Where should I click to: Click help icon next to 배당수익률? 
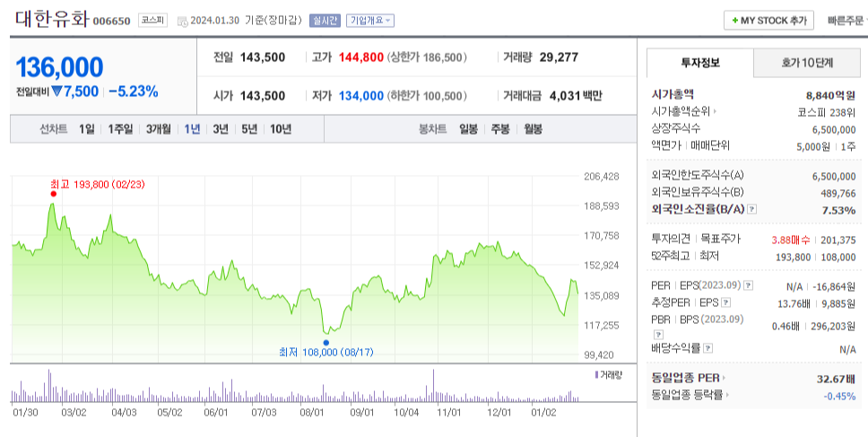tap(708, 348)
